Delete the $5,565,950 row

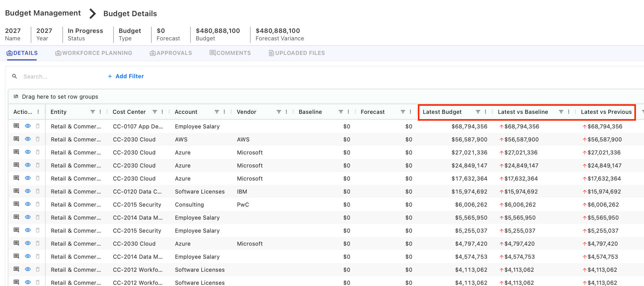[x=38, y=217]
